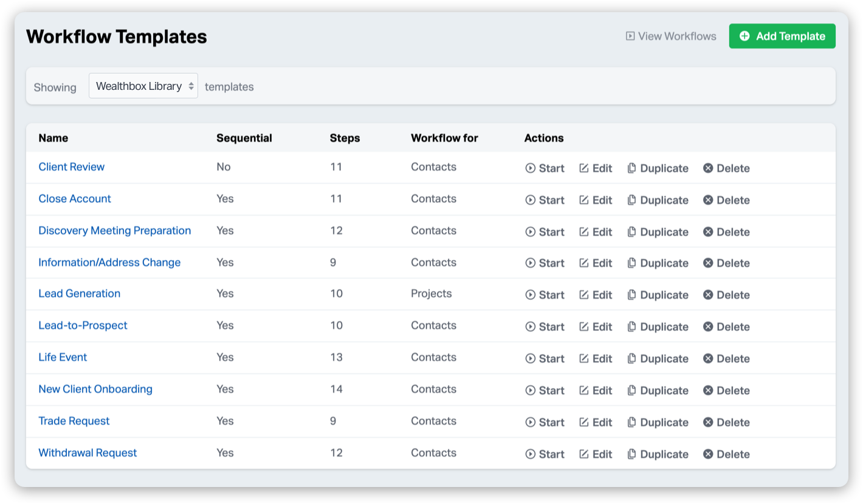Delete the Client Review template
The height and width of the screenshot is (504, 863).
pyautogui.click(x=726, y=168)
